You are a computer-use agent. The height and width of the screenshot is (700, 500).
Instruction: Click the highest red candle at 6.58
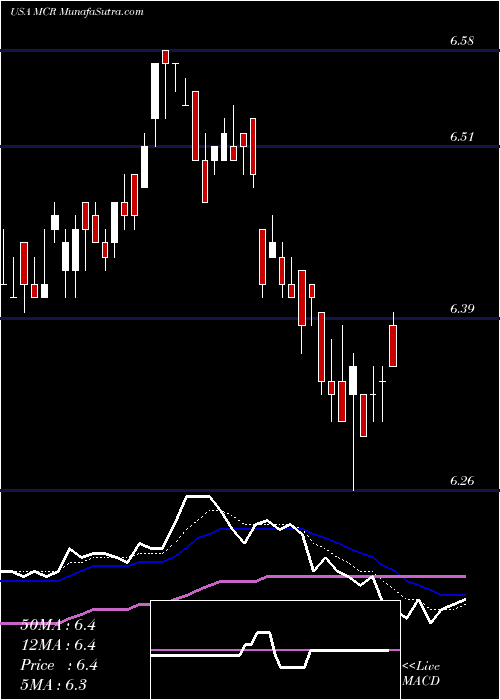point(166,57)
